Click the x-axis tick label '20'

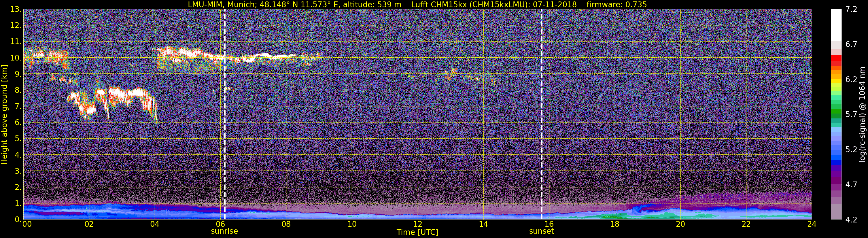click(680, 224)
